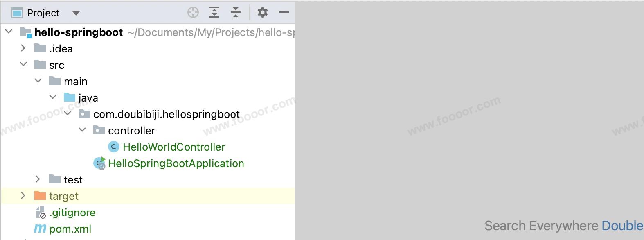Select the com.doubibiji.hellospringboot package
Viewport: 644px width, 240px height.
click(166, 114)
